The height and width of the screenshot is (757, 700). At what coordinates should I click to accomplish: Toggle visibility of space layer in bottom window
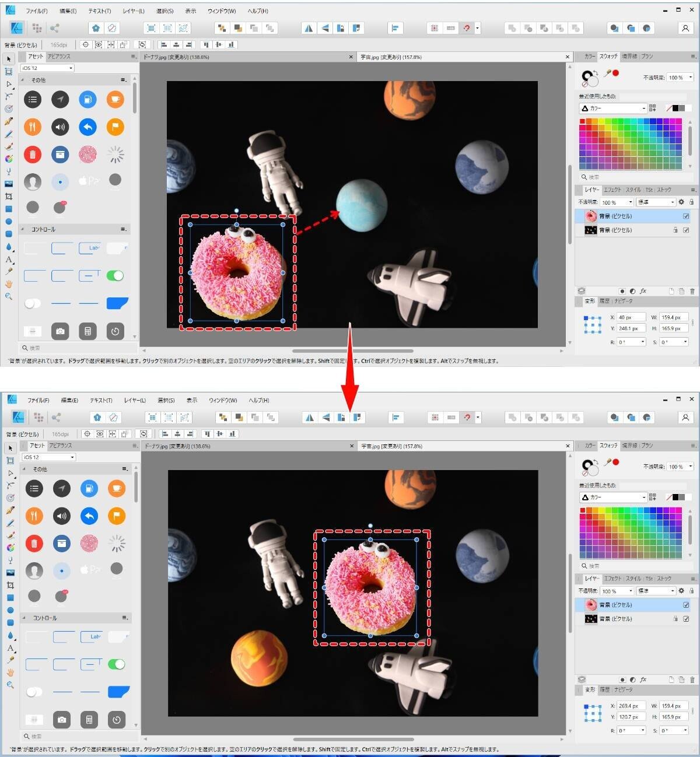(686, 619)
